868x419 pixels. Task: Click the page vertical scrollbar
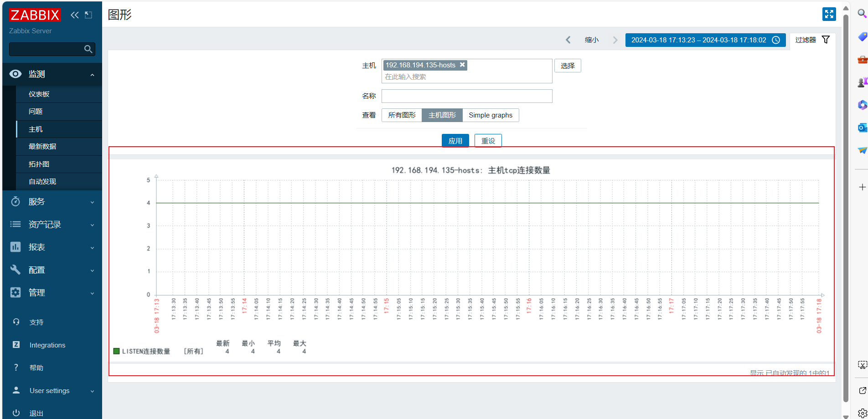pos(846,208)
